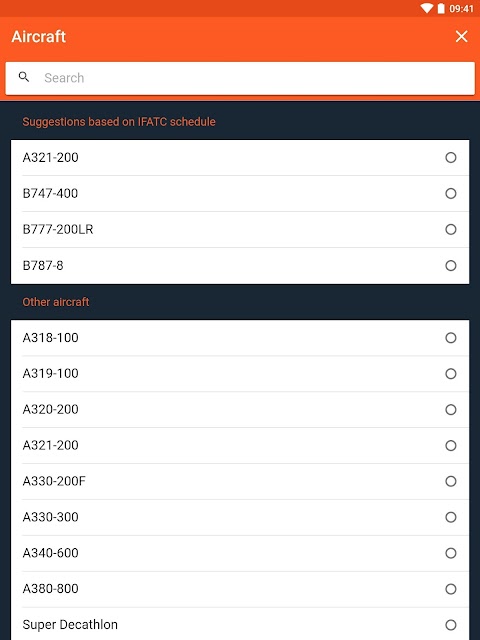
Task: Select A321-200 under Other aircraft
Action: [x=451, y=446]
